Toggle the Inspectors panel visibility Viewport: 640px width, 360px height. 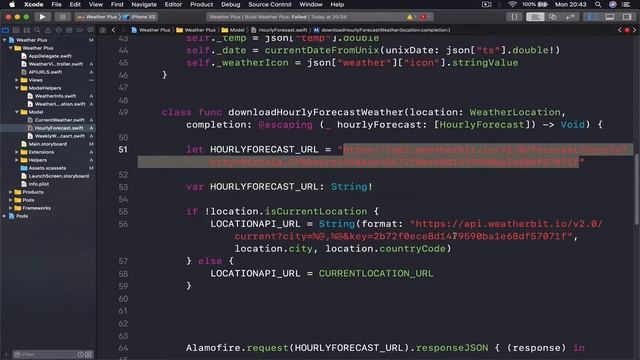click(627, 17)
